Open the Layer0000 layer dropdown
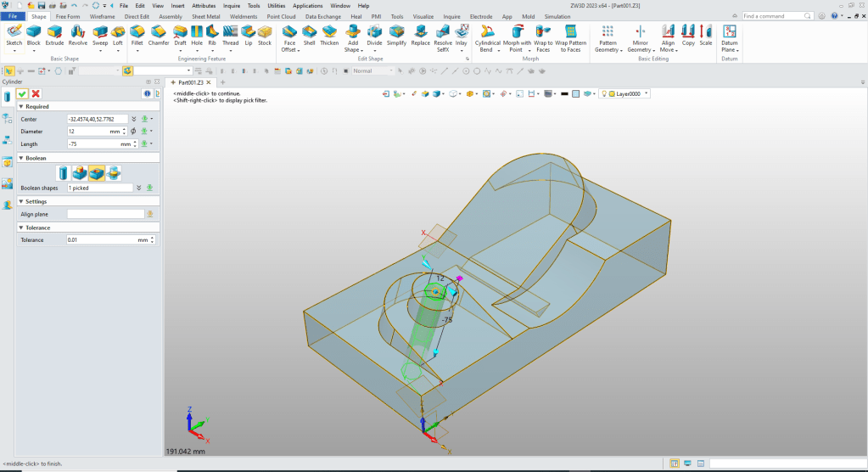 coord(647,93)
